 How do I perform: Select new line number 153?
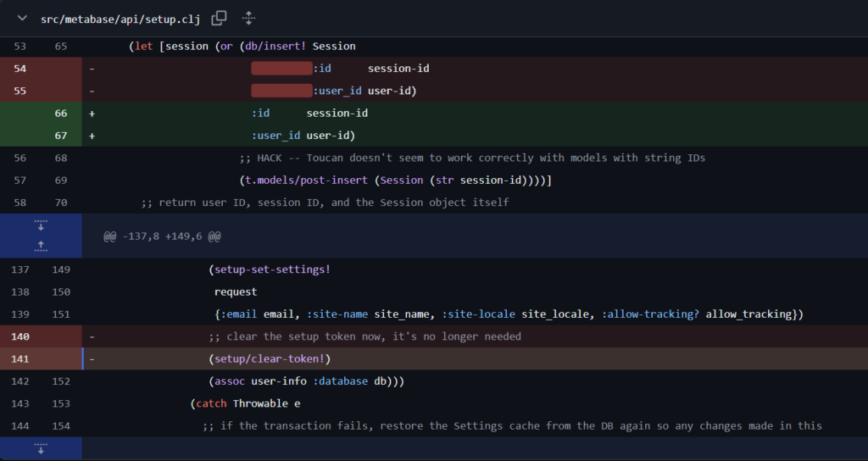61,403
